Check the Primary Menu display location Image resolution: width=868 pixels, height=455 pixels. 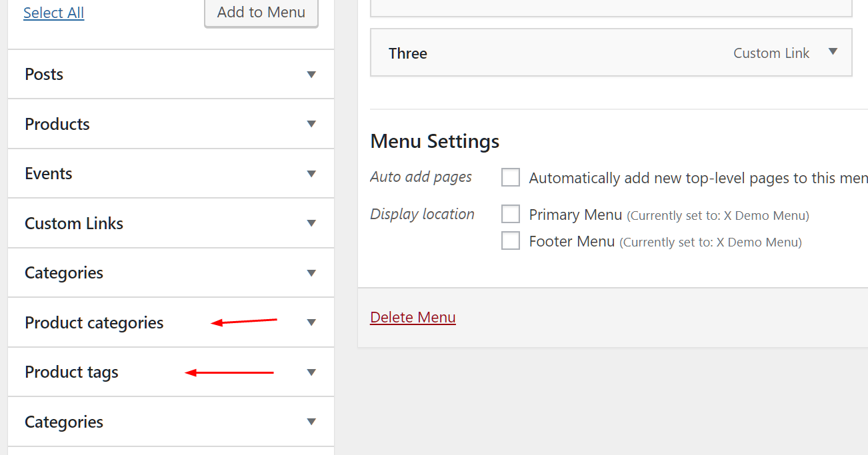(511, 214)
